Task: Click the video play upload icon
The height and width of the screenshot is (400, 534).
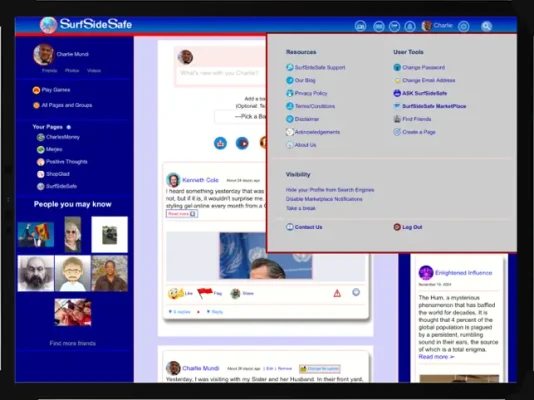Action: [242, 143]
